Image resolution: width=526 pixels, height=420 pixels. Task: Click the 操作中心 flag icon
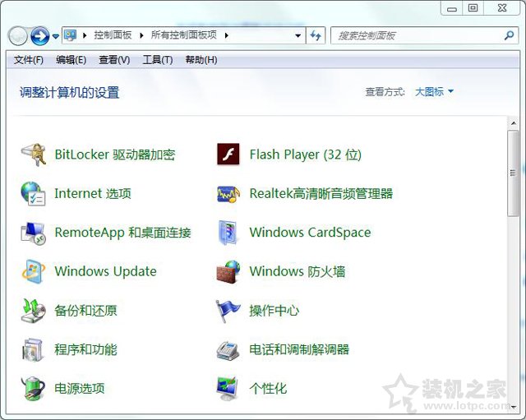tap(228, 311)
